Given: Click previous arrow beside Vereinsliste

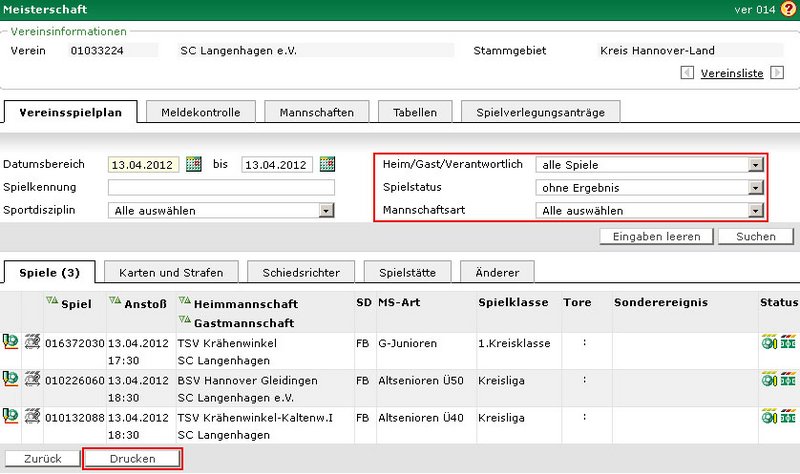Looking at the screenshot, I should tap(685, 73).
